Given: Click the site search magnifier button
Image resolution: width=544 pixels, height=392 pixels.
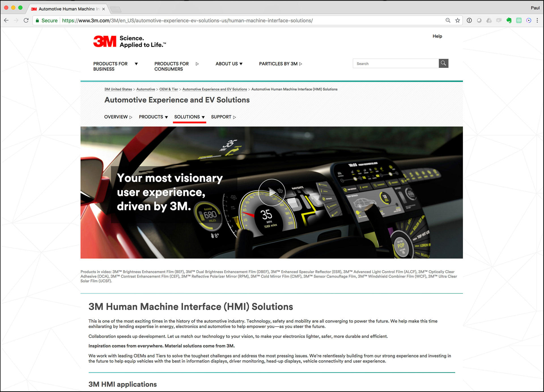Looking at the screenshot, I should click(443, 63).
